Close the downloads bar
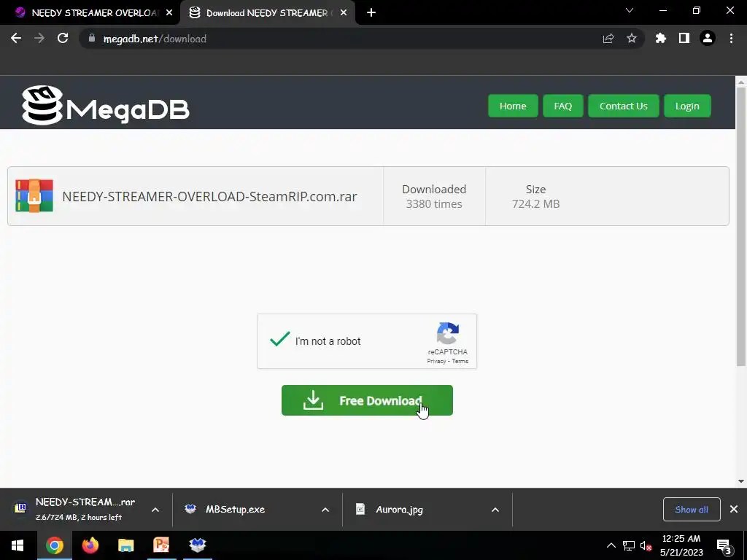This screenshot has height=560, width=747. (734, 510)
